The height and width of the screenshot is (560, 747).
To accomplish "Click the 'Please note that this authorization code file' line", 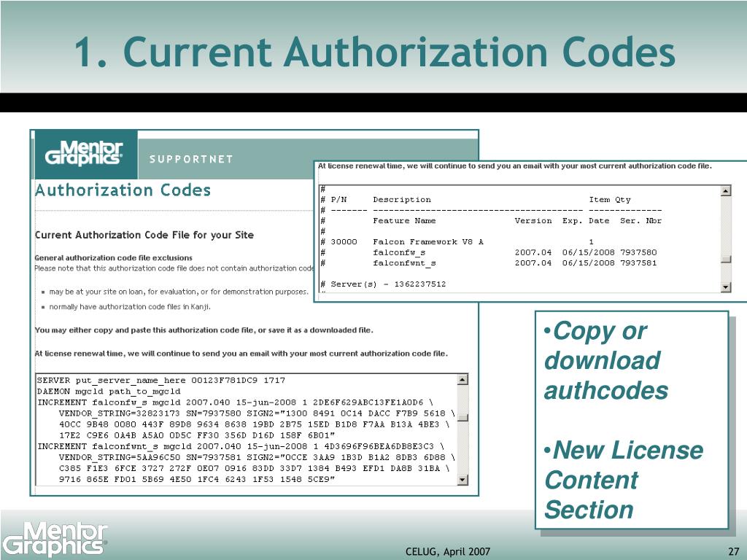I will [174, 268].
